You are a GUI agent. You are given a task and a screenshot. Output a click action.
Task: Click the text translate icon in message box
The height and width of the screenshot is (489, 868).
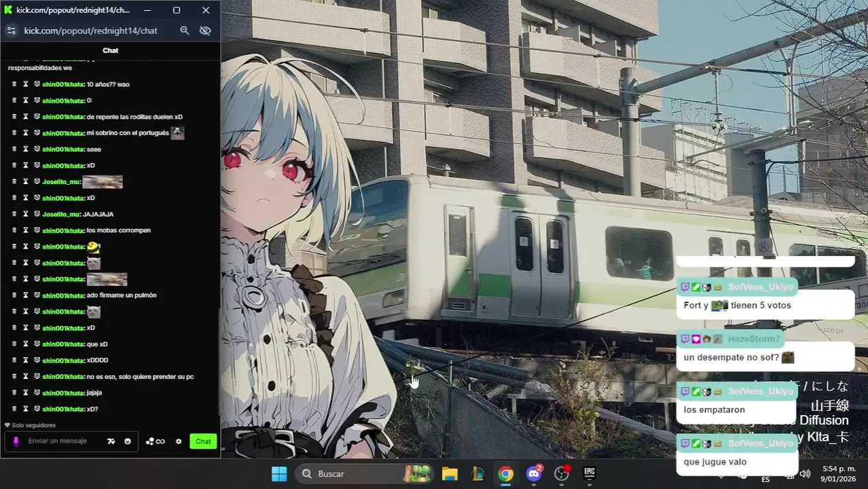point(111,441)
